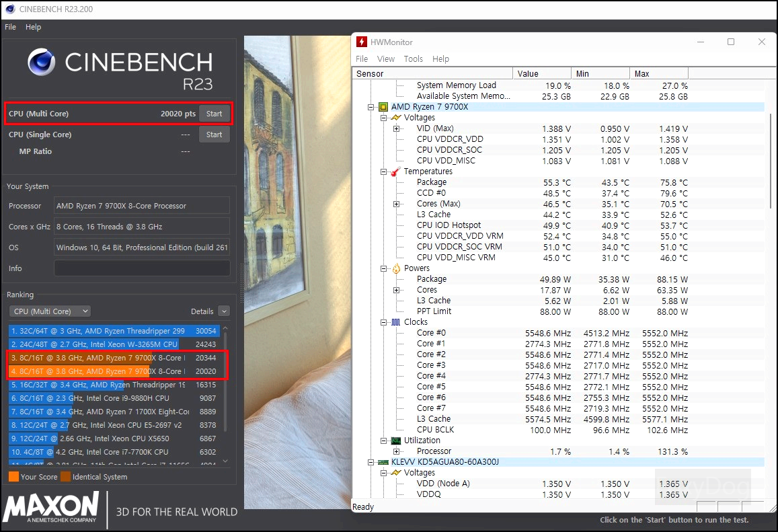Select ranking row 2 Intel Xeon W-3265M
The height and width of the screenshot is (532, 778).
coord(114,344)
